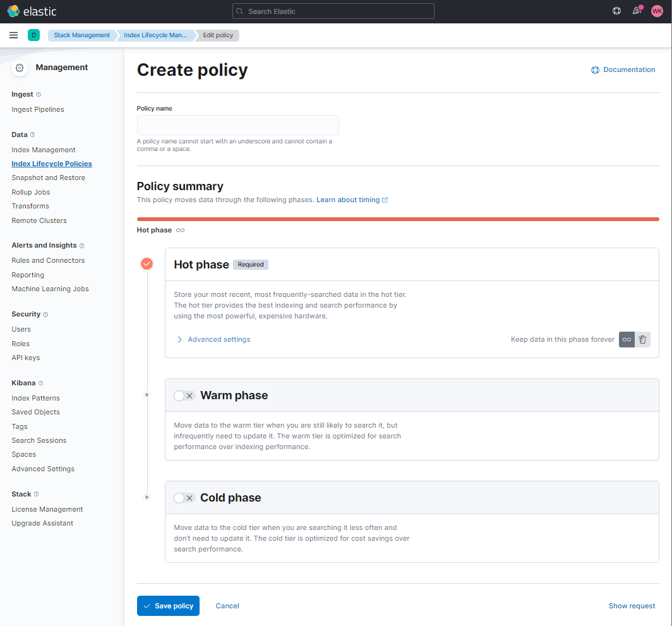This screenshot has width=672, height=626.
Task: Click the Ingest section info icon
Action: [39, 95]
